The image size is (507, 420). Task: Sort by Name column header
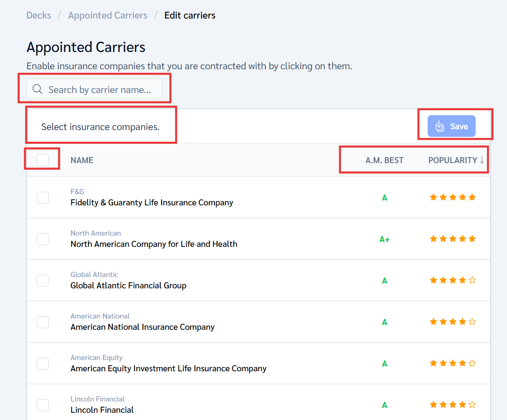82,160
